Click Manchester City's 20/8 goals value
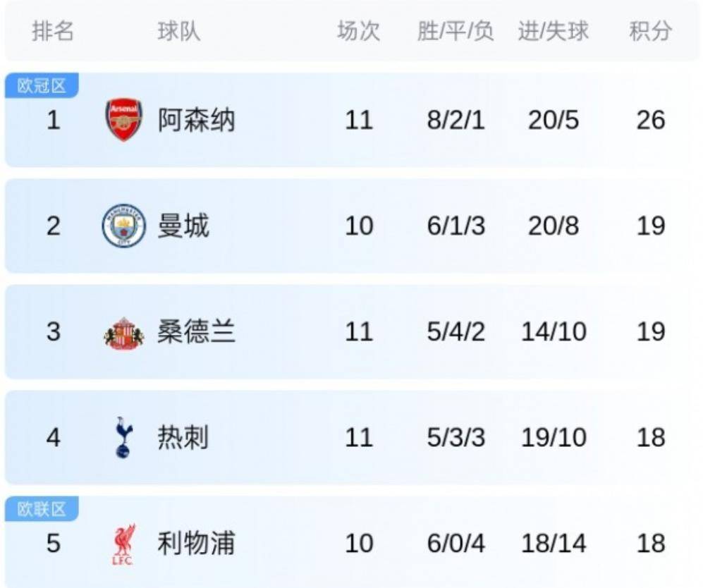This screenshot has height=588, width=703. click(x=554, y=226)
